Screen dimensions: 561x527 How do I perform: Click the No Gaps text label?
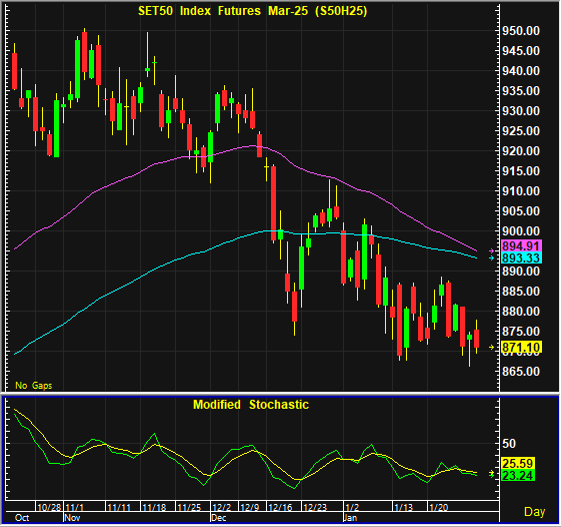[x=34, y=385]
